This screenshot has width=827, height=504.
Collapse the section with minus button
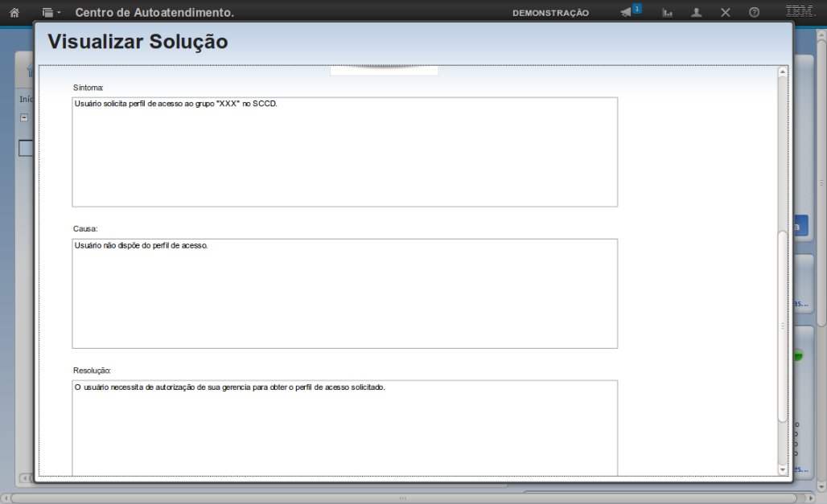point(24,117)
